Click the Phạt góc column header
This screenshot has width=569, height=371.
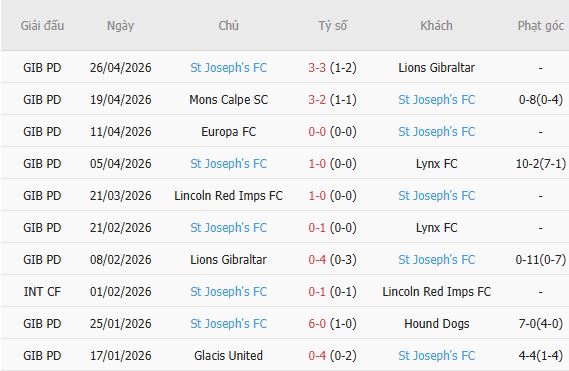coord(541,25)
